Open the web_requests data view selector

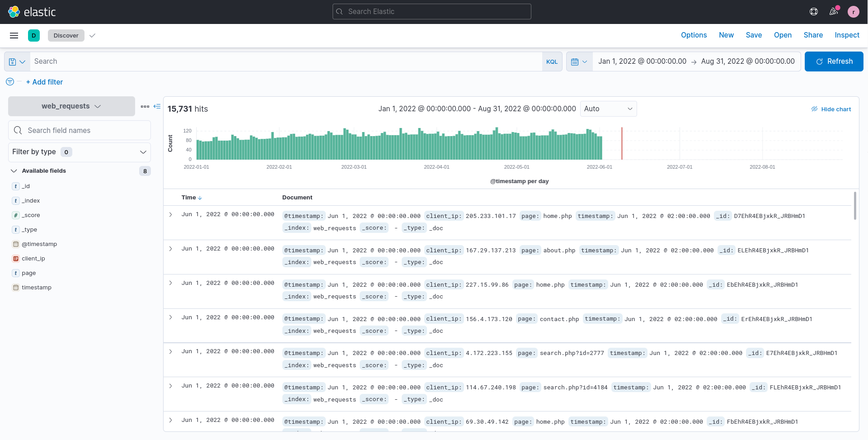pyautogui.click(x=71, y=106)
